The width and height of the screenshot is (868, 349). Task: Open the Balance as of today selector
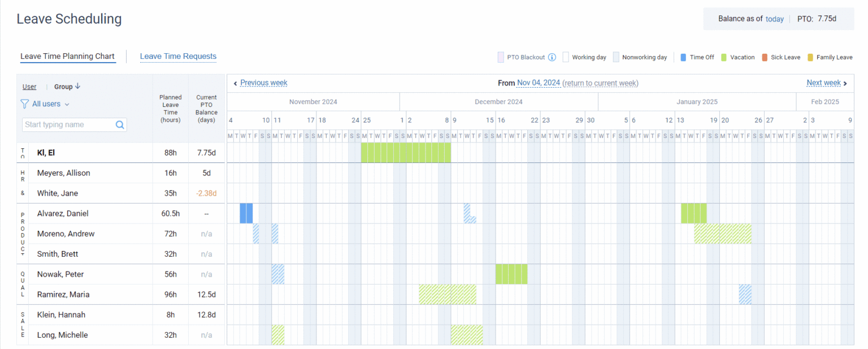[x=775, y=19]
